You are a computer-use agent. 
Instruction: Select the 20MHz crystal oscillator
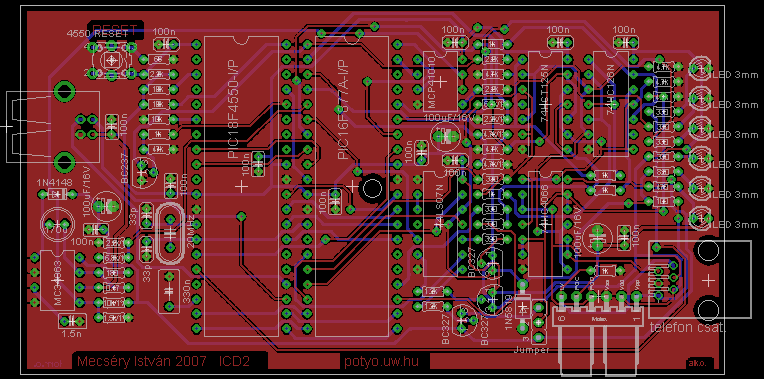(x=169, y=233)
